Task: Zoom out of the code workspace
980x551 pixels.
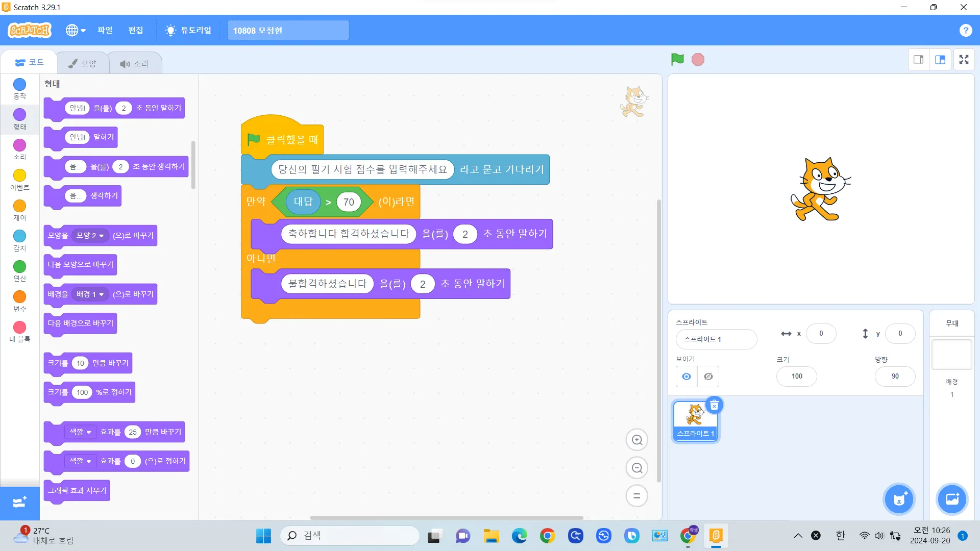Action: pos(636,468)
